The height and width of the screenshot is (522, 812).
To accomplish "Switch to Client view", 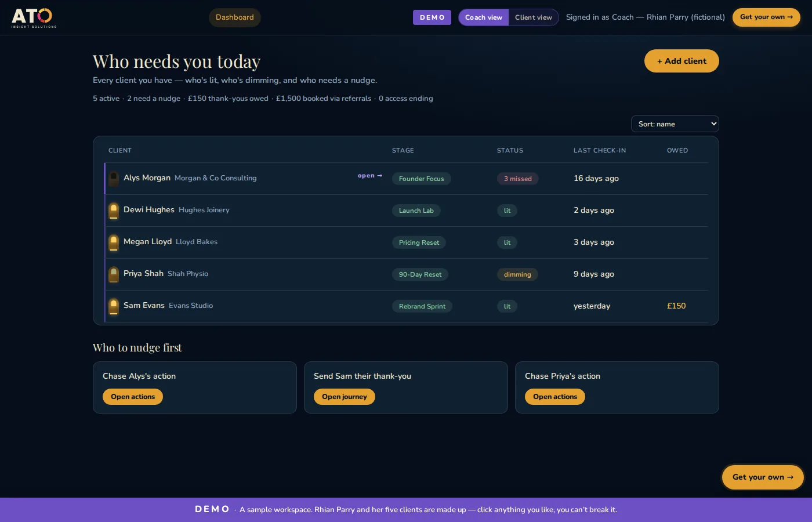I will tap(534, 17).
